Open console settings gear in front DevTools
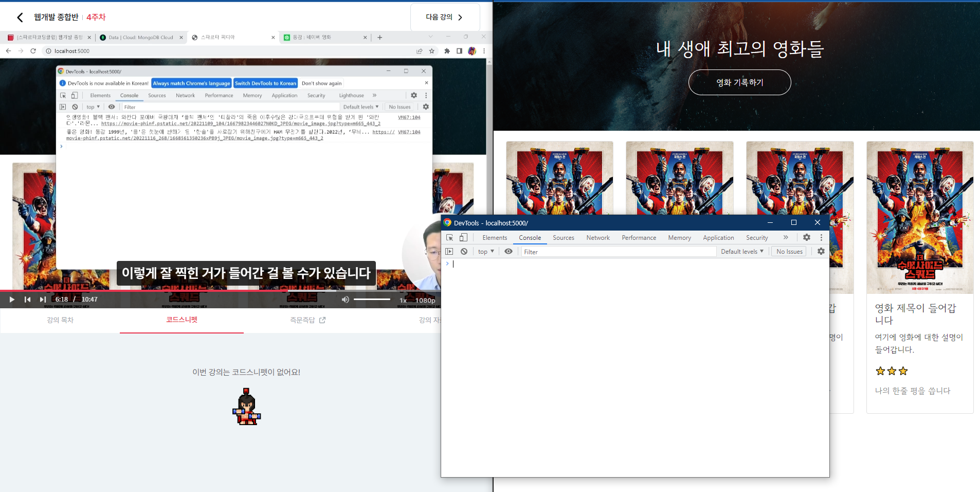The width and height of the screenshot is (980, 492). point(821,251)
